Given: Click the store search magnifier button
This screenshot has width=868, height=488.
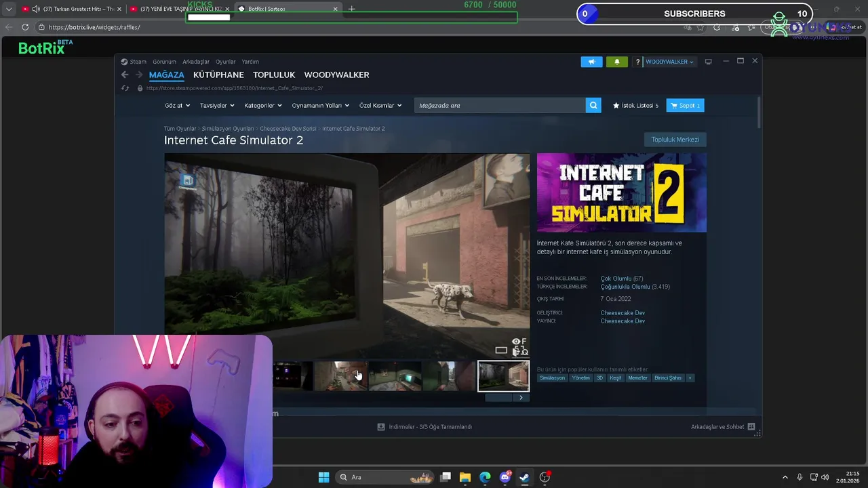Looking at the screenshot, I should (593, 105).
